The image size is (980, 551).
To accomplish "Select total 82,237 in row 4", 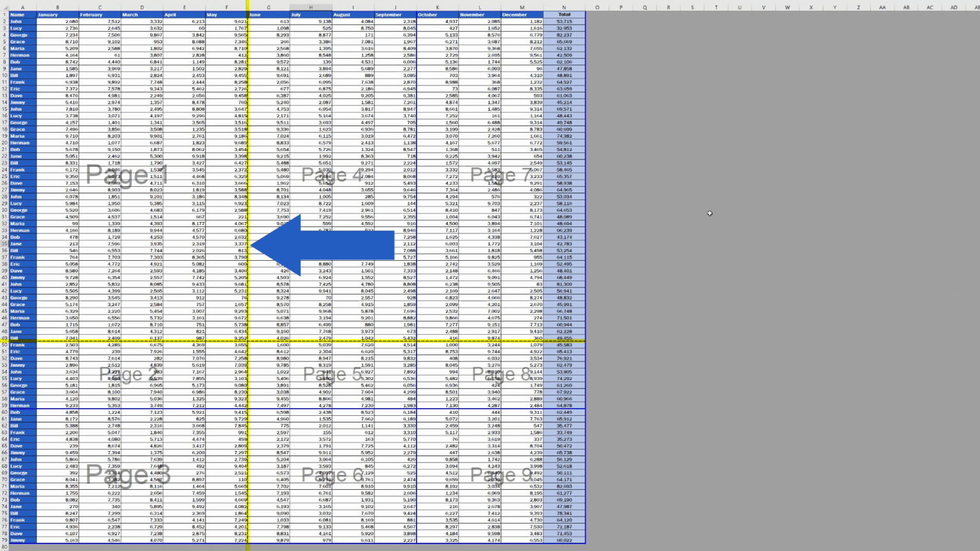I will 564,35.
